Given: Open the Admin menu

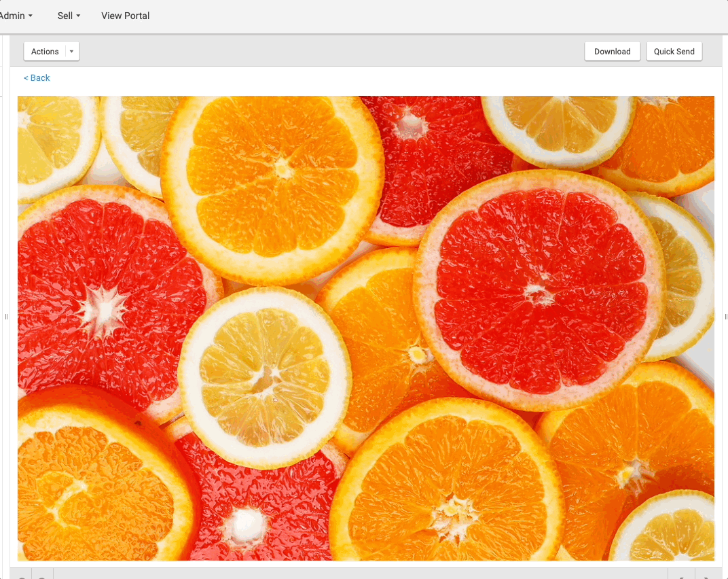Looking at the screenshot, I should click(x=16, y=16).
